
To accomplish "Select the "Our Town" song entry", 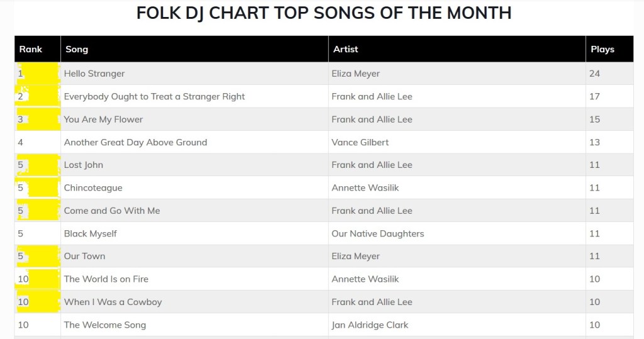I will point(85,256).
